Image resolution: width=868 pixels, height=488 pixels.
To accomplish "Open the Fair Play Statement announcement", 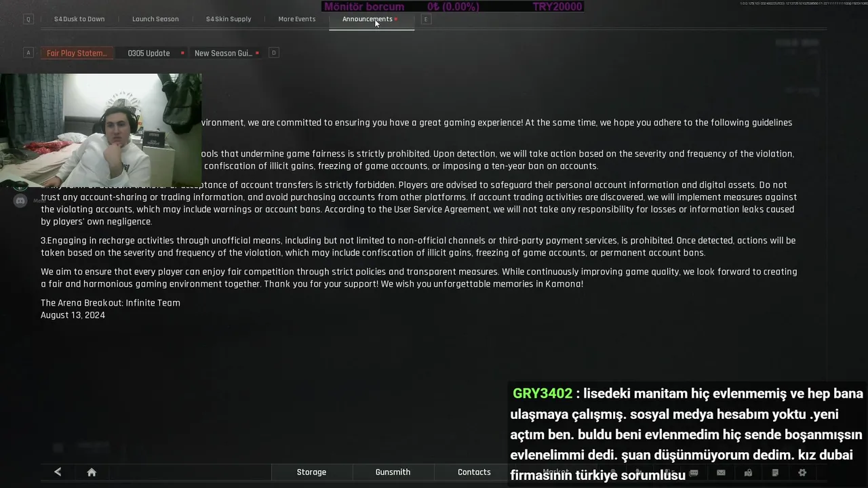I will click(77, 53).
